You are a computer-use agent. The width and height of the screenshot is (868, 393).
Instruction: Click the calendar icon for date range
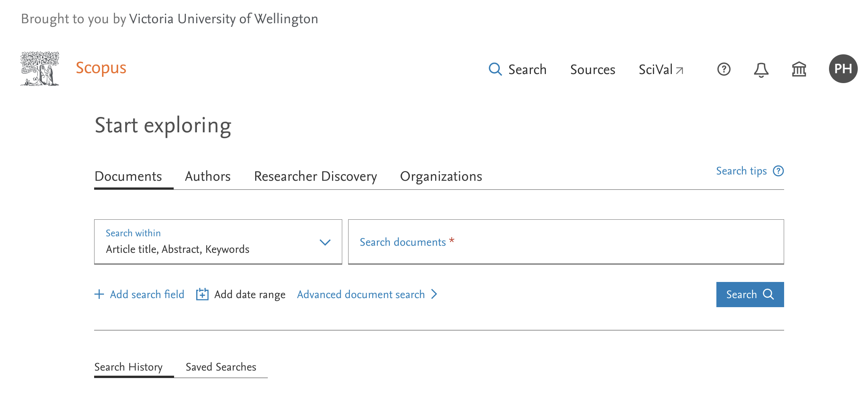pyautogui.click(x=202, y=294)
